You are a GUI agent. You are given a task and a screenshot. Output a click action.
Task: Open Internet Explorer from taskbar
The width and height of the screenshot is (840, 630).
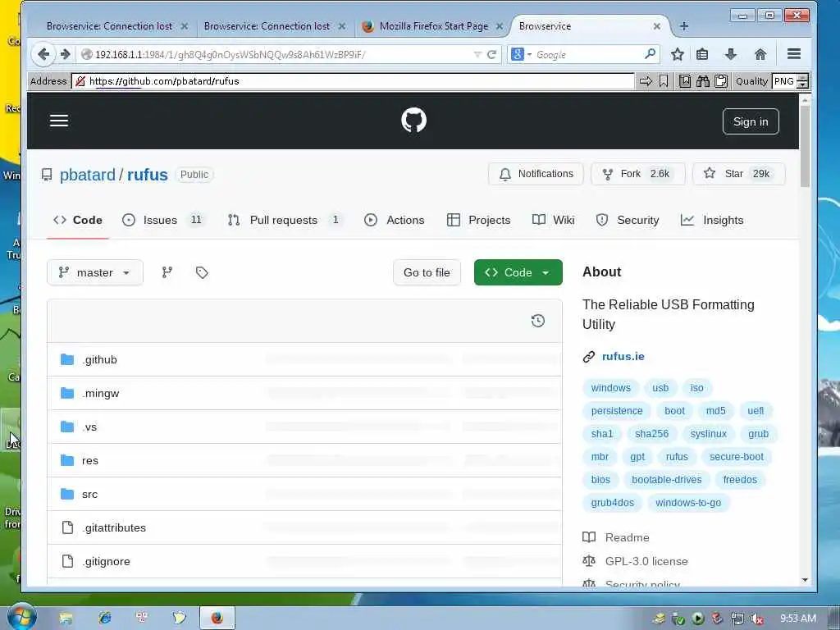point(105,618)
